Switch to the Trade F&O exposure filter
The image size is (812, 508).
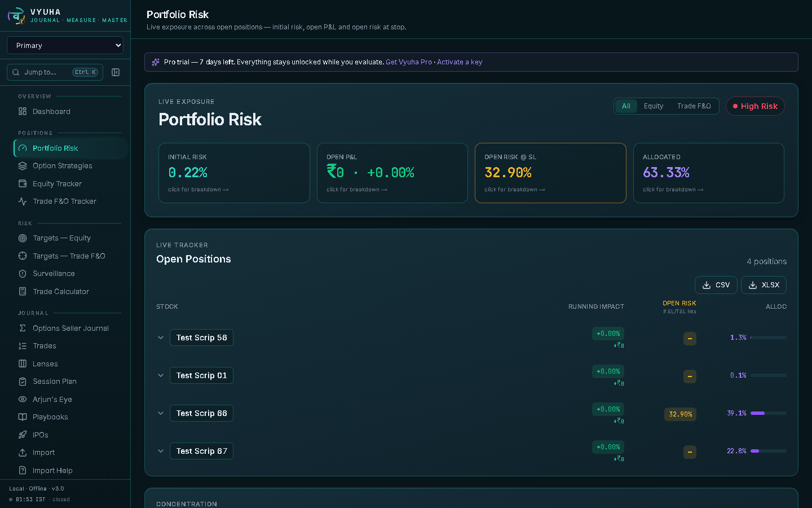point(694,106)
